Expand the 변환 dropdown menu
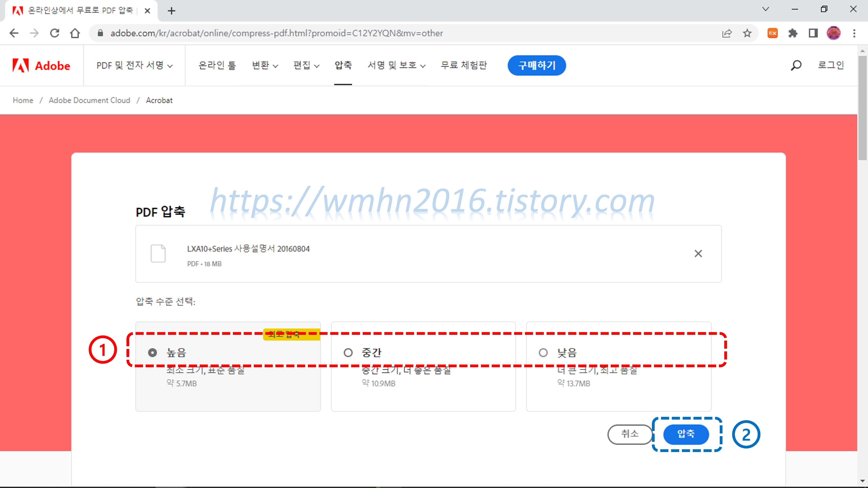Viewport: 868px width, 488px height. click(x=265, y=65)
